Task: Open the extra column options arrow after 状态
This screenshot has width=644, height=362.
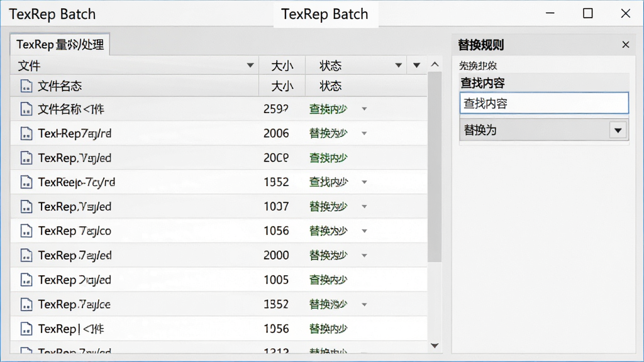Action: [416, 65]
